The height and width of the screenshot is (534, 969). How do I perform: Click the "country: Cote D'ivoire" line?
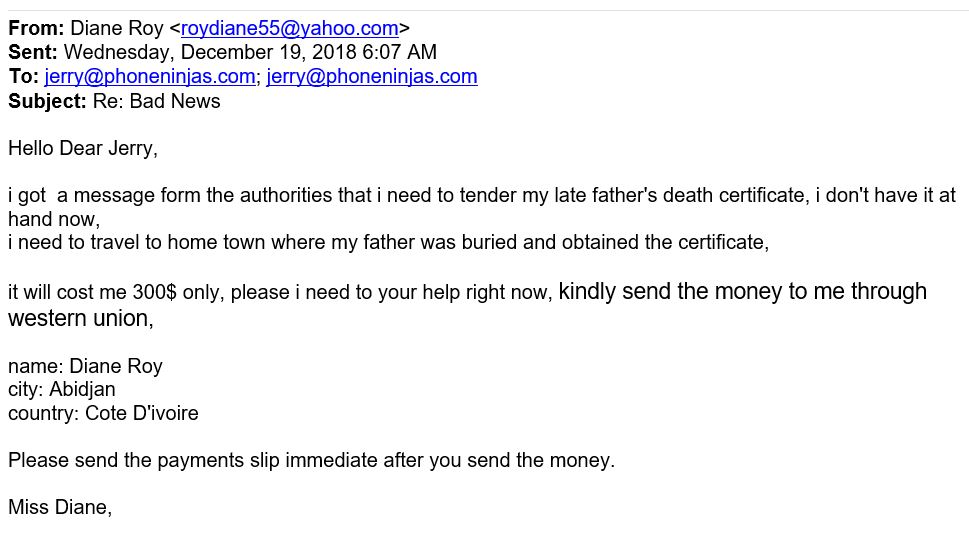pos(103,413)
